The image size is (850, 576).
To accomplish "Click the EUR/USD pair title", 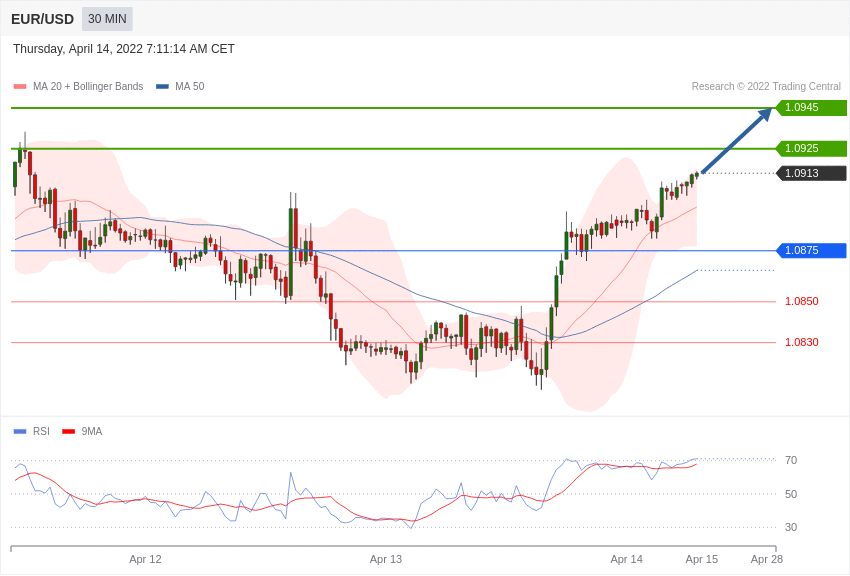I will coord(42,20).
